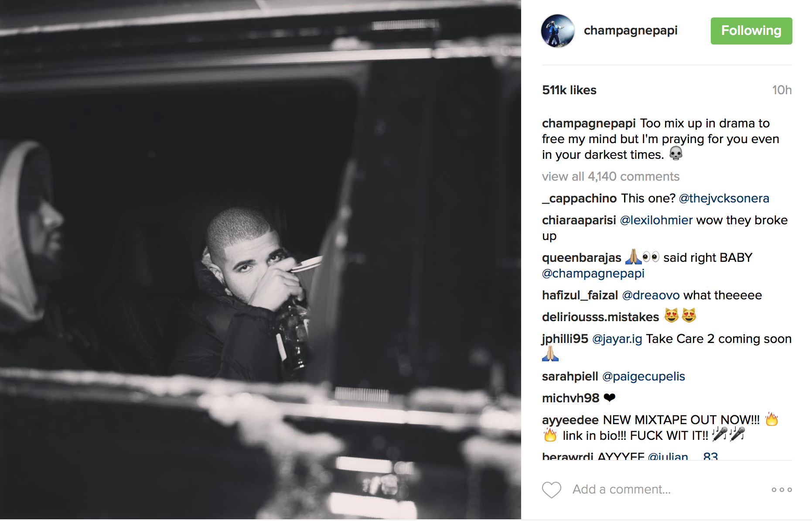
Task: Open champagnepapi username in header
Action: (630, 31)
